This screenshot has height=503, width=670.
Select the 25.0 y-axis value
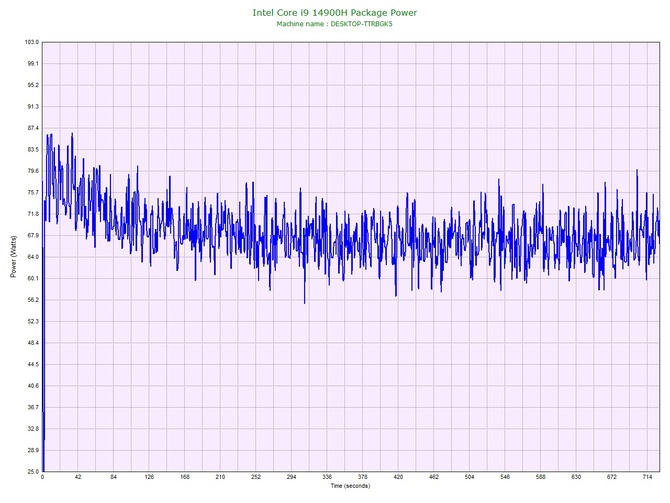[x=33, y=472]
